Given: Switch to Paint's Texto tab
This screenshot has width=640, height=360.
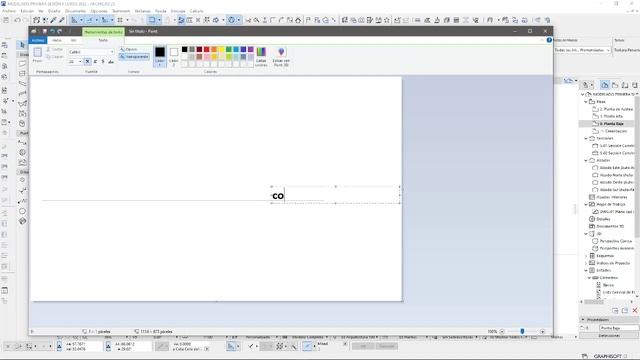Looking at the screenshot, I should click(x=103, y=40).
